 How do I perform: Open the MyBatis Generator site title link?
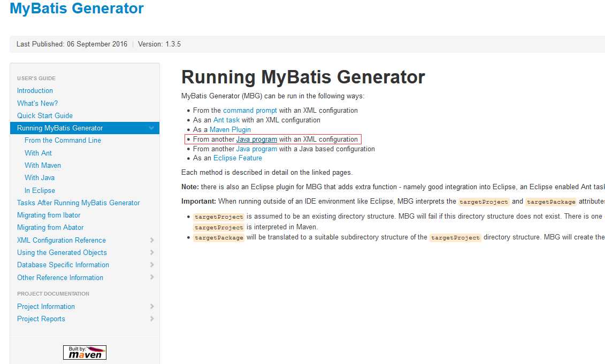(x=76, y=9)
